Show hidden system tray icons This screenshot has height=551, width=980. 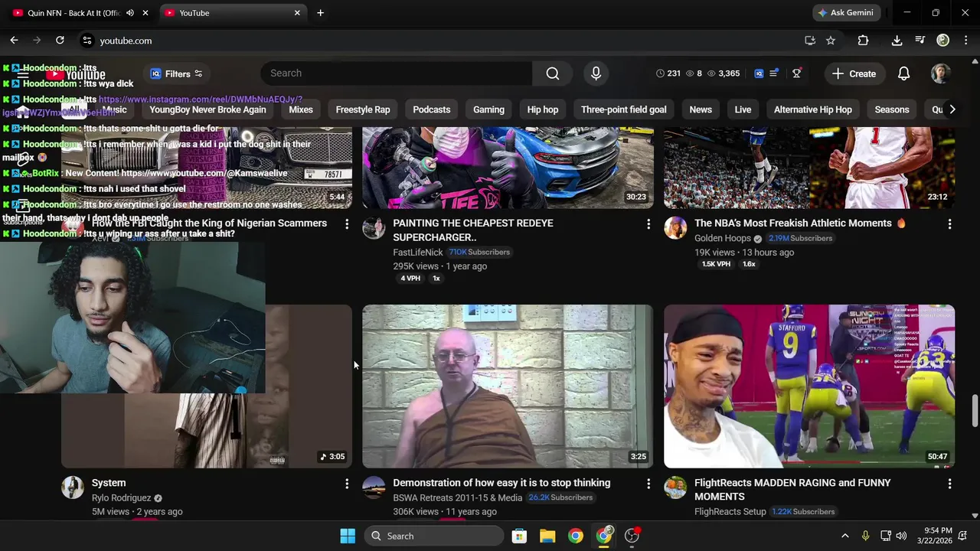(844, 536)
